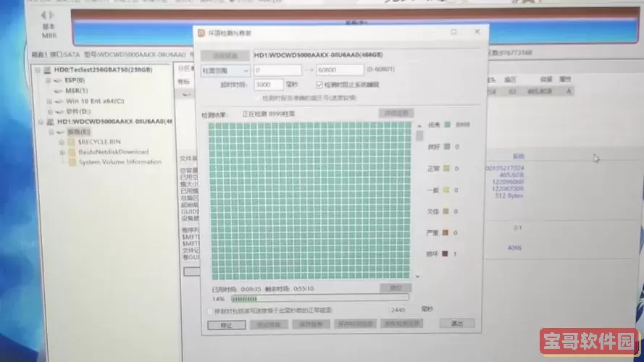
Task: Select HD0:Teclast256GBA750 disk in tree
Action: 103,70
